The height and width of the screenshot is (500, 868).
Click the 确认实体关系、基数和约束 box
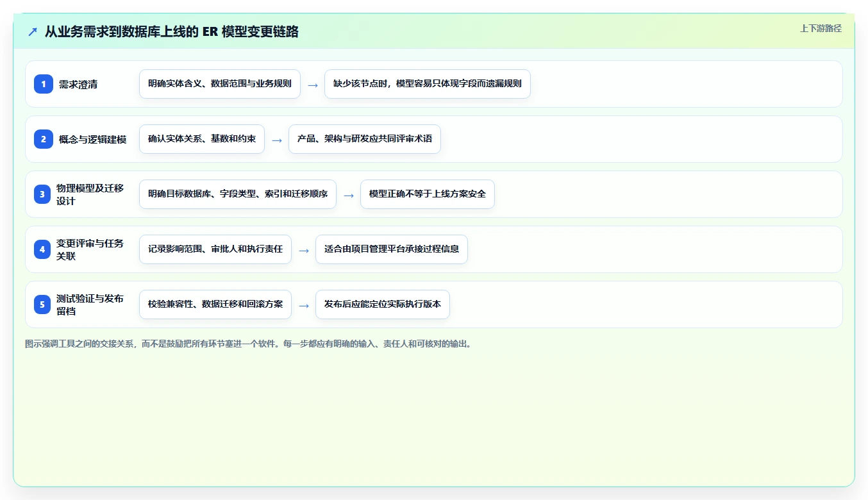tap(202, 139)
